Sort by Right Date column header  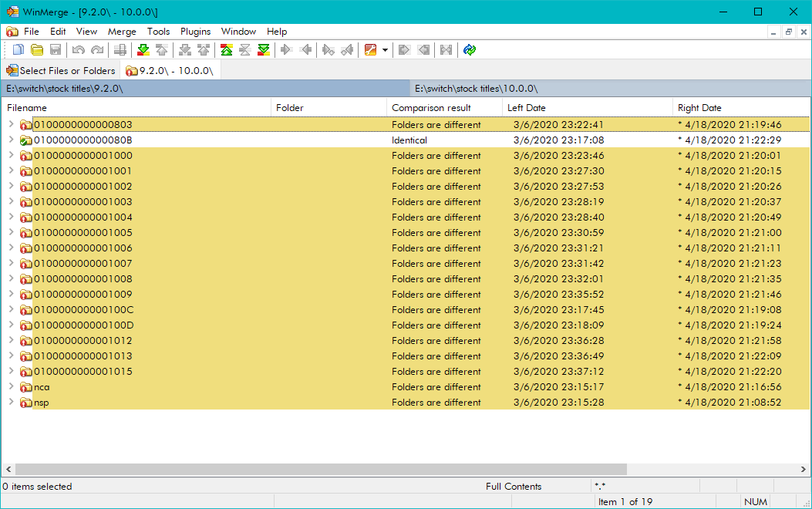point(742,108)
